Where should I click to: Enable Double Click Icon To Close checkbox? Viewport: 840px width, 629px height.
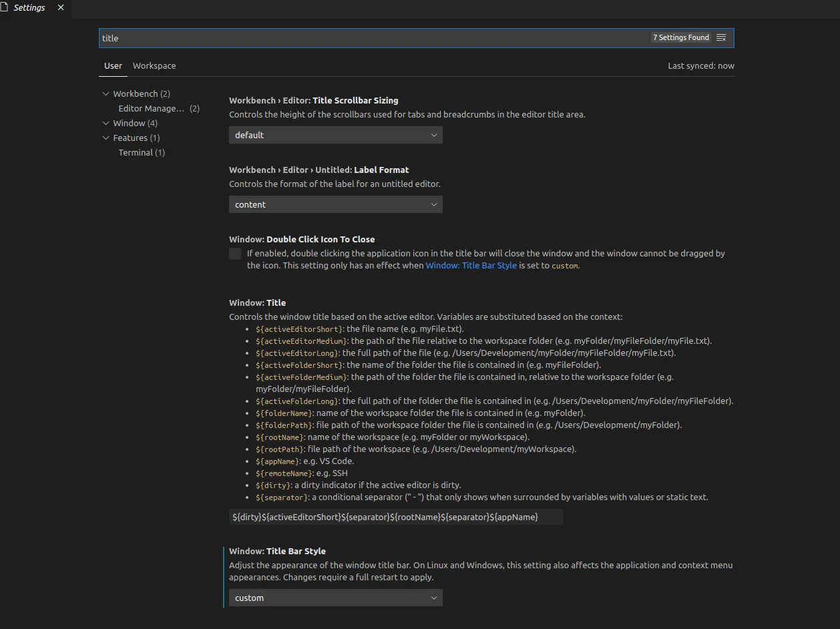(x=235, y=254)
